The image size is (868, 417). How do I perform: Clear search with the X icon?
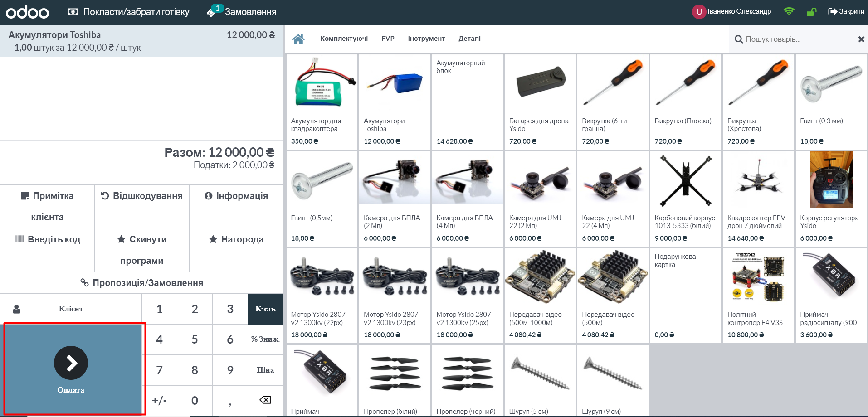pyautogui.click(x=861, y=39)
